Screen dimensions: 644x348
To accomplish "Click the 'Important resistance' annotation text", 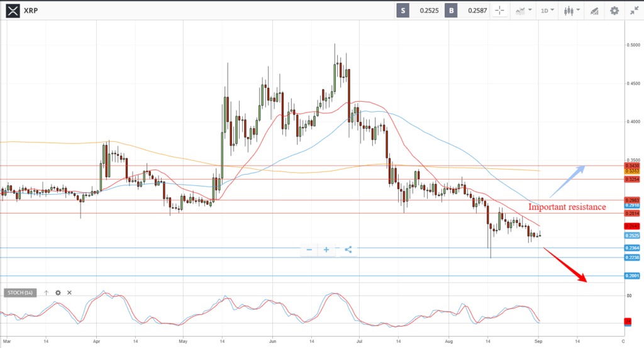I will click(567, 207).
